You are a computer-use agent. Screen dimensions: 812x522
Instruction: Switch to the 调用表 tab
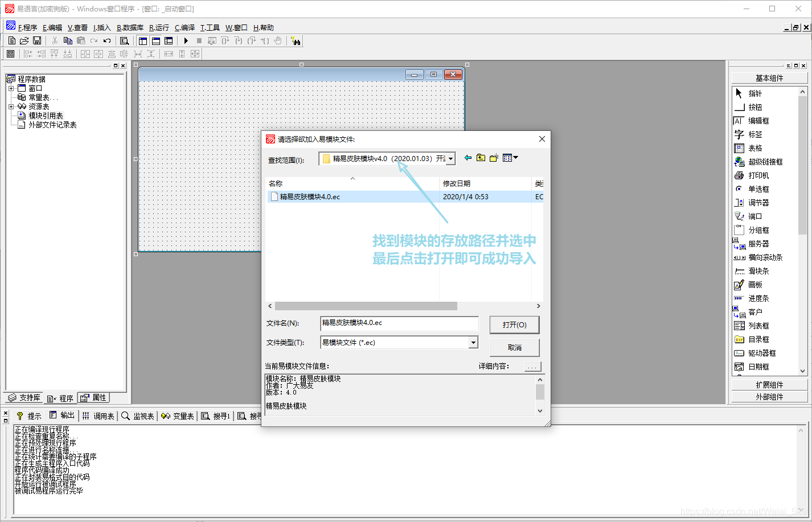pos(99,416)
